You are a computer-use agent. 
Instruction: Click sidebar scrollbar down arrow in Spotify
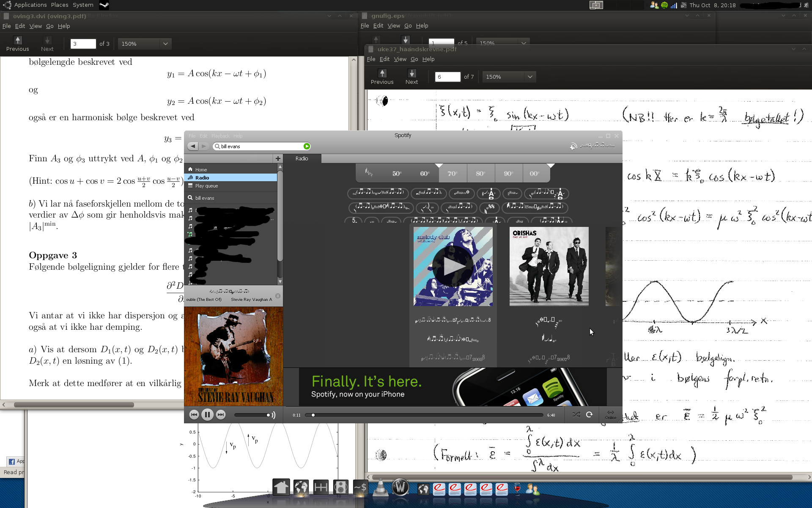tap(280, 282)
